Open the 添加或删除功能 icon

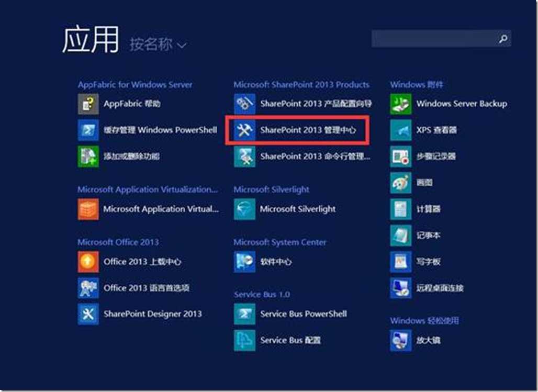[x=88, y=156]
